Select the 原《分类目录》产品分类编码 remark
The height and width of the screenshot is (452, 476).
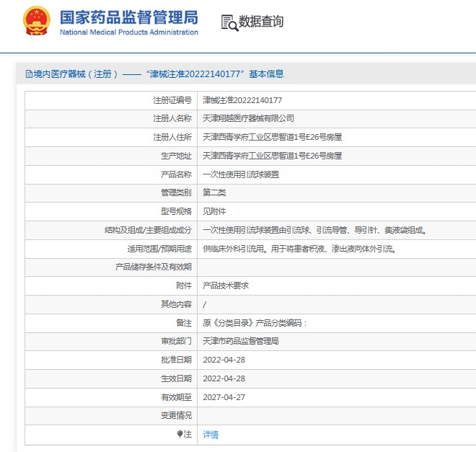pos(255,323)
